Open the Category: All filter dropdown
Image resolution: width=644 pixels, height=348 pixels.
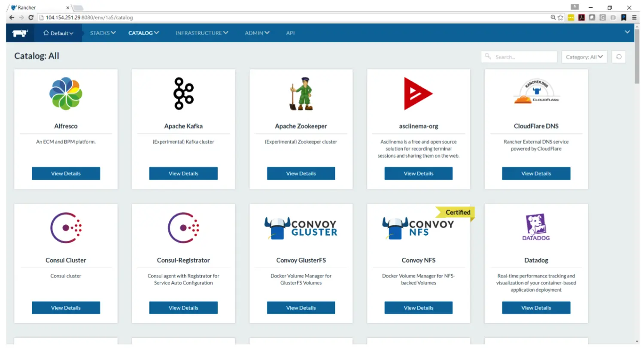[x=584, y=57]
